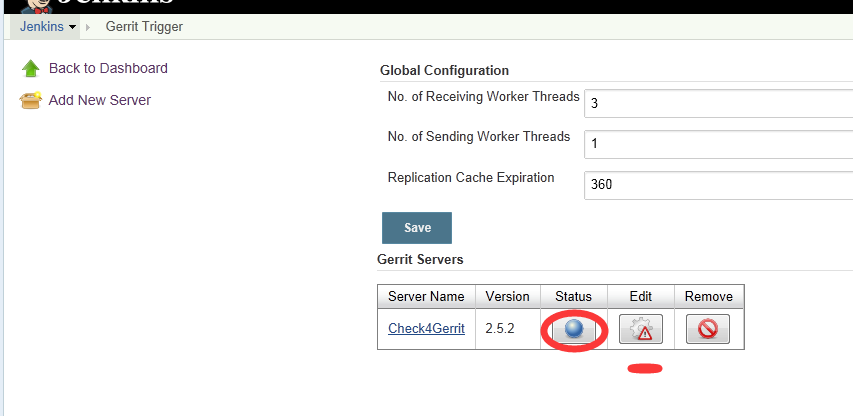Focus the Replication Cache Expiration field
The image size is (853, 416).
[718, 185]
